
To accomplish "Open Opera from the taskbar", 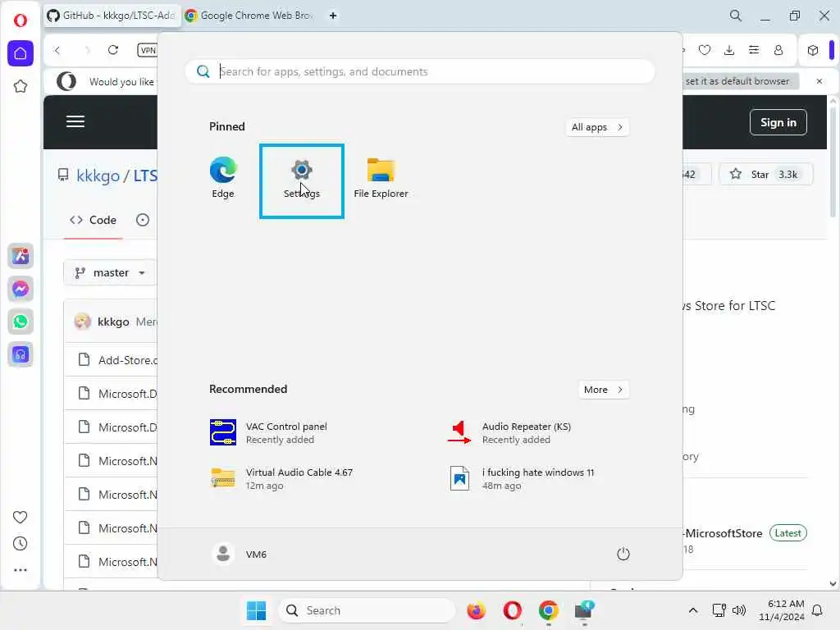I will pyautogui.click(x=512, y=610).
